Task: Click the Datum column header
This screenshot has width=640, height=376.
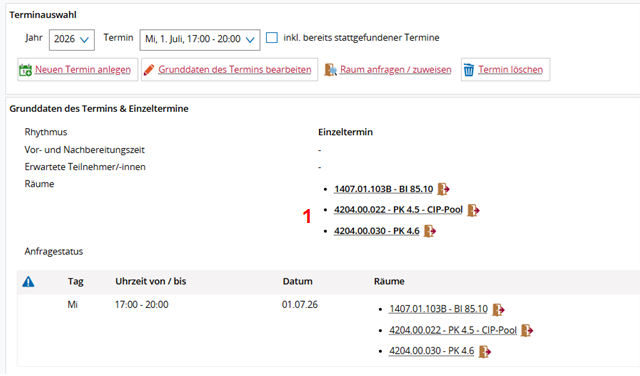Action: point(298,281)
